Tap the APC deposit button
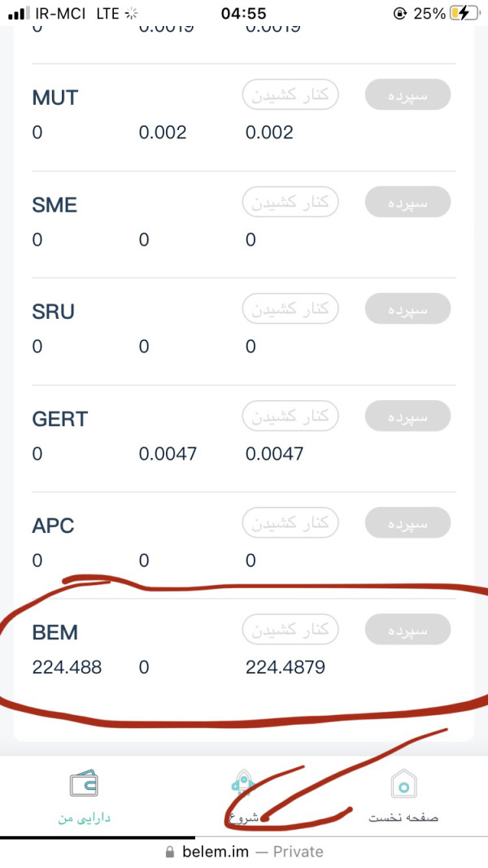The width and height of the screenshot is (488, 868). click(x=407, y=522)
